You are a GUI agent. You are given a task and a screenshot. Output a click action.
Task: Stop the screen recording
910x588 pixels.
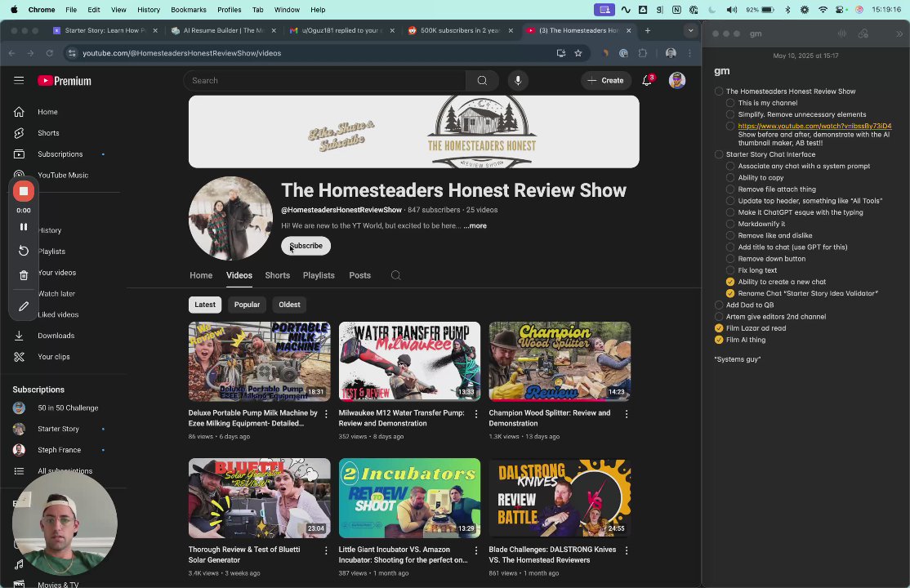(23, 191)
